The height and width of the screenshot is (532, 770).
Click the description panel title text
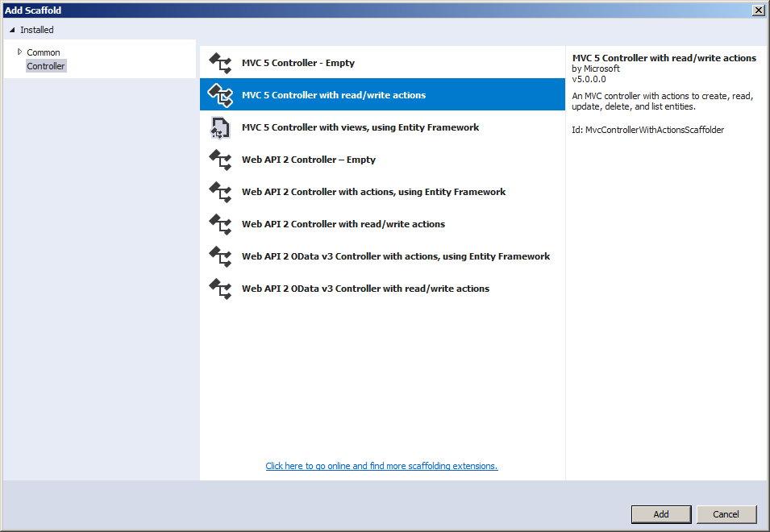click(x=664, y=58)
